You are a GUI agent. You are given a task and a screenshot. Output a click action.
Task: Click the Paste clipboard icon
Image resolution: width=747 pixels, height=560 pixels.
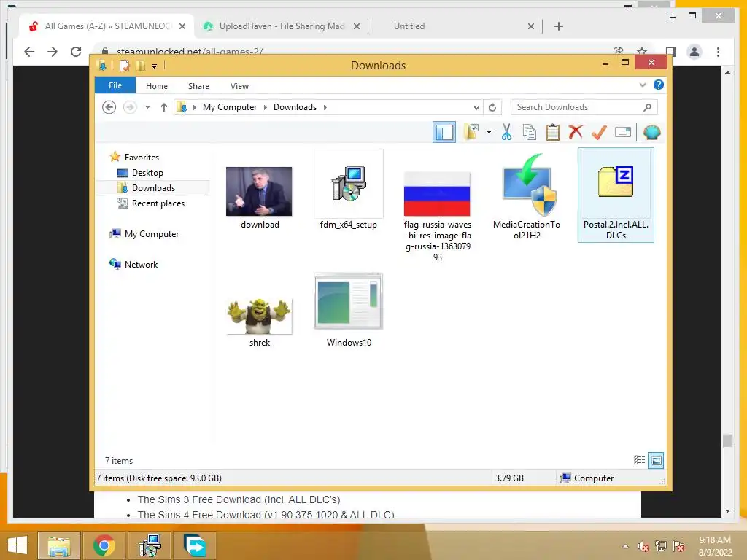coord(553,132)
